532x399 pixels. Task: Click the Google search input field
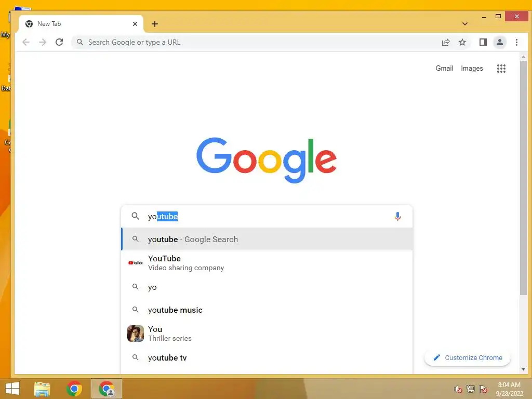click(267, 216)
